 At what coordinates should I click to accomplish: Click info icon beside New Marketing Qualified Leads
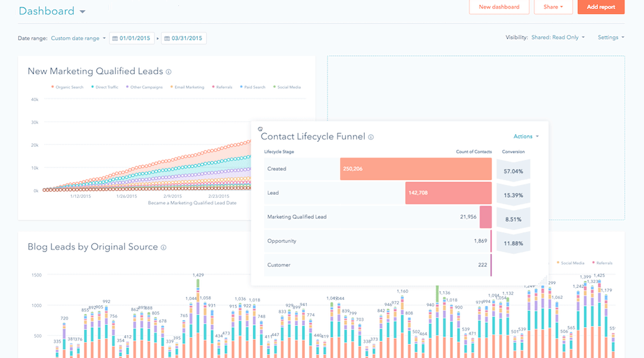(x=168, y=72)
